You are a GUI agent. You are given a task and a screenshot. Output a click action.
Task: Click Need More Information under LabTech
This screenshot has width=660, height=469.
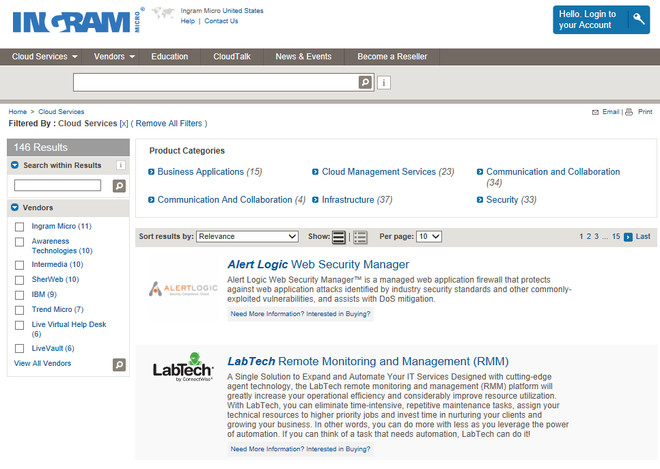(x=301, y=449)
